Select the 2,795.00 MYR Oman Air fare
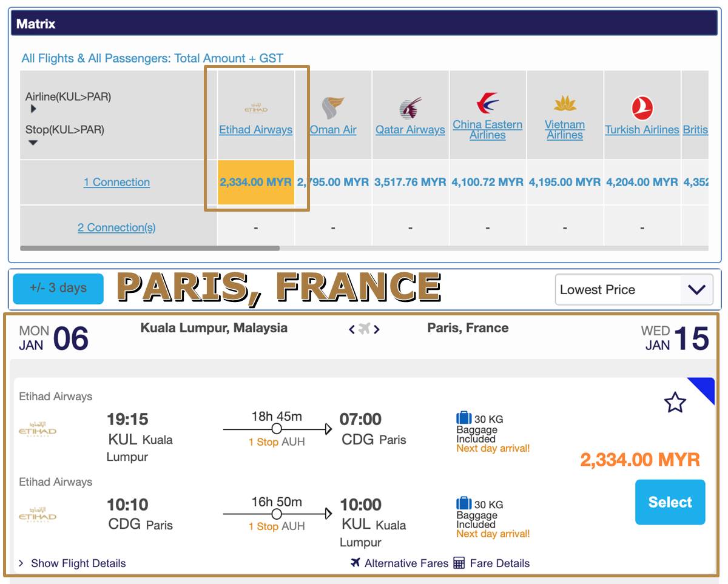The image size is (728, 584). tap(333, 182)
